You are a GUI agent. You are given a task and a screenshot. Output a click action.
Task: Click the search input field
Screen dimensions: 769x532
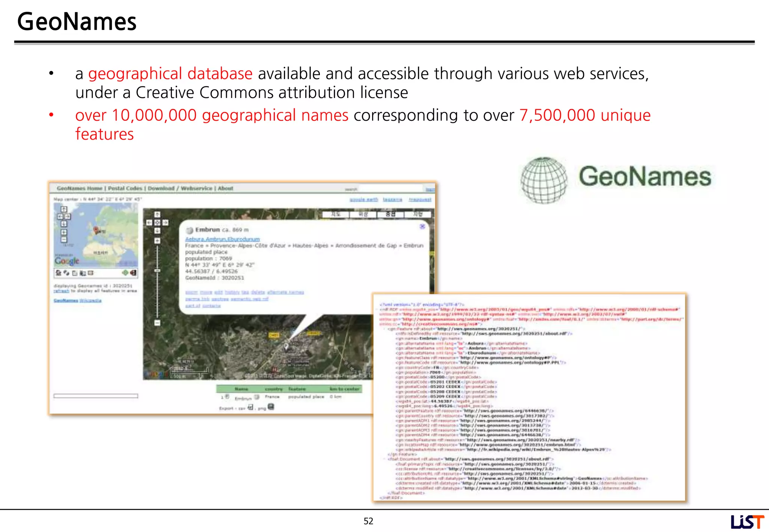click(x=391, y=189)
